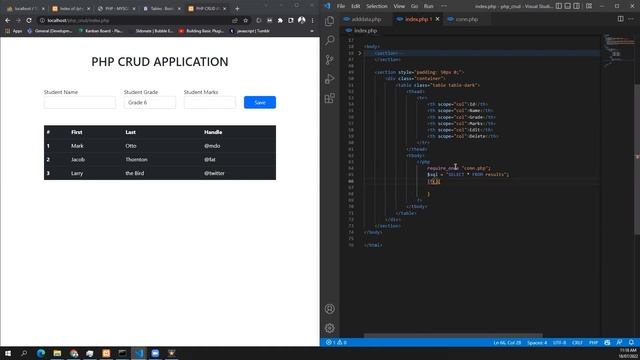Click the notifications bell in status bar

point(631,342)
